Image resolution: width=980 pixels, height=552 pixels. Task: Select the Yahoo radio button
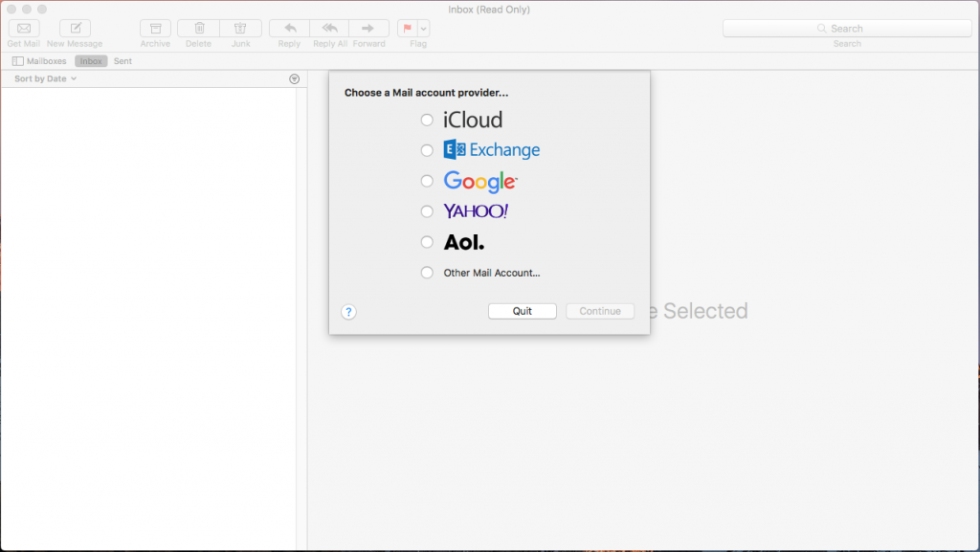[x=427, y=211]
